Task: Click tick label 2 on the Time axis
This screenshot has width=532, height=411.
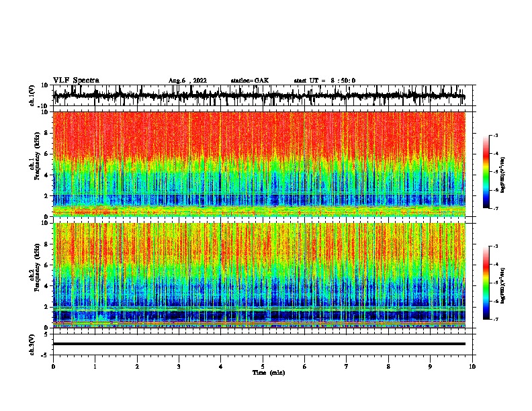Action: coord(137,367)
